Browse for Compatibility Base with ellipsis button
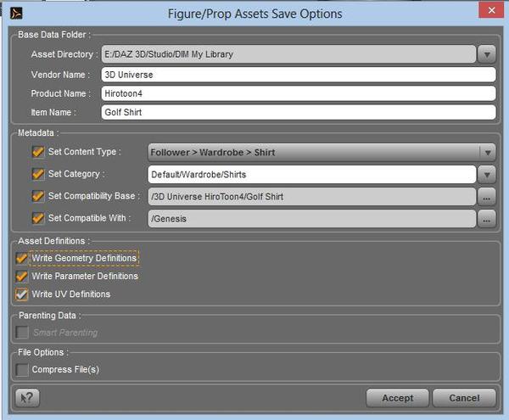509x420 pixels. click(x=486, y=196)
